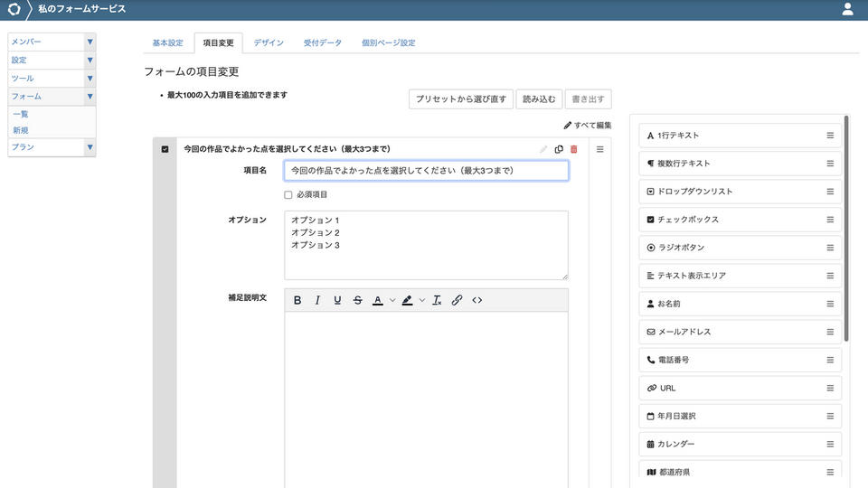Image resolution: width=868 pixels, height=488 pixels.
Task: Switch to the 基本設定 tab
Action: [168, 42]
